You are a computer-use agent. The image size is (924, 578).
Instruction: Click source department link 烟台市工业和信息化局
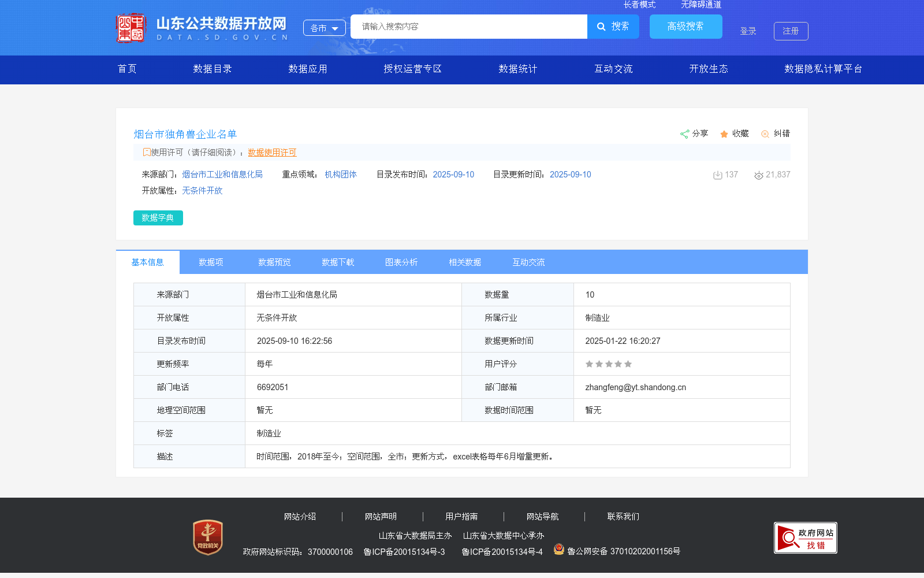pyautogui.click(x=222, y=175)
